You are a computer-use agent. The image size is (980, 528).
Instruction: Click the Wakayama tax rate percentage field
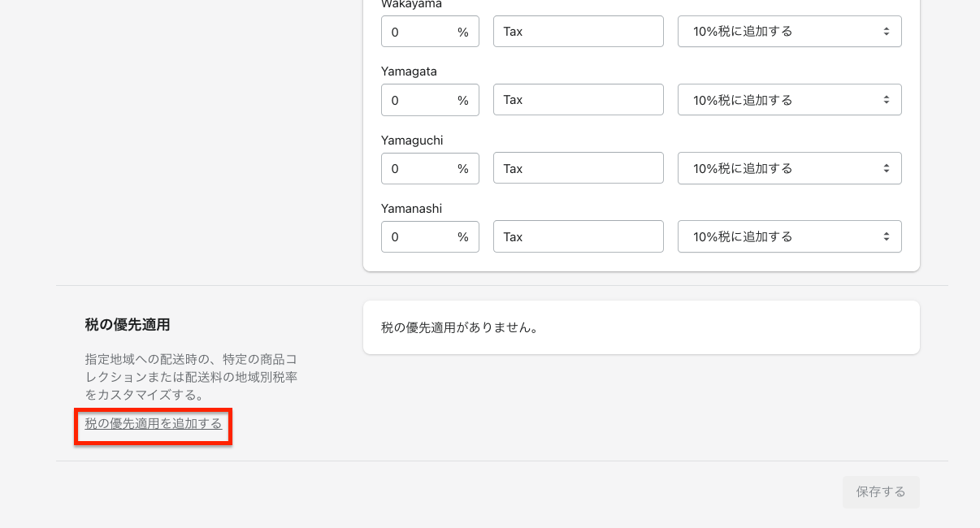(430, 32)
